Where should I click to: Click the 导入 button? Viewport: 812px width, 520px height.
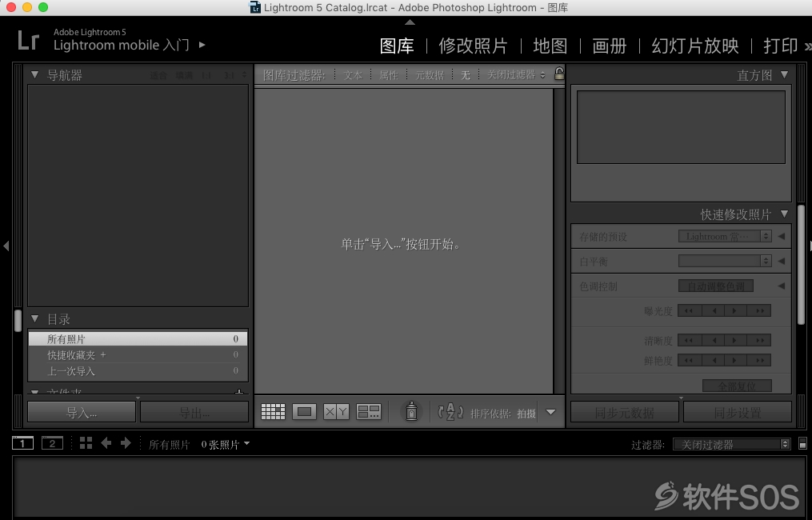click(x=82, y=412)
